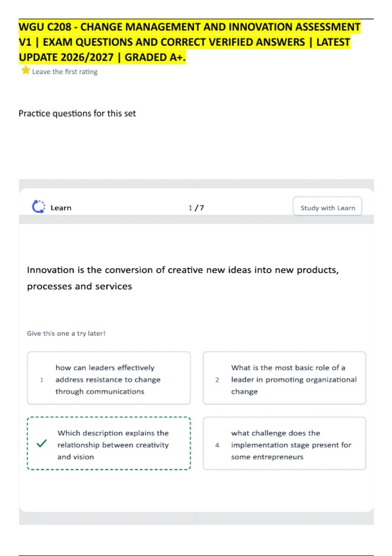Click the yellow star rating icon
Viewport: 392px width, 556px height.
tap(25, 70)
